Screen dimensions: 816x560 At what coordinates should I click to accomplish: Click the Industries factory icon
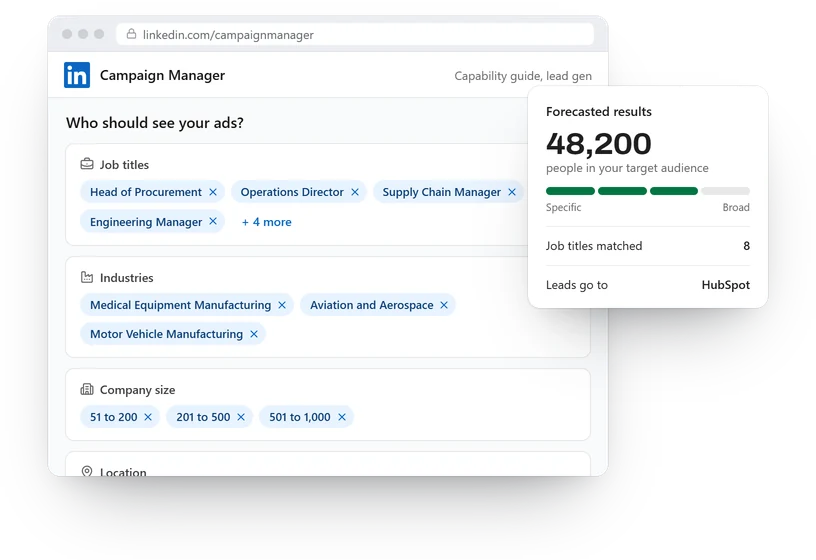(x=87, y=277)
